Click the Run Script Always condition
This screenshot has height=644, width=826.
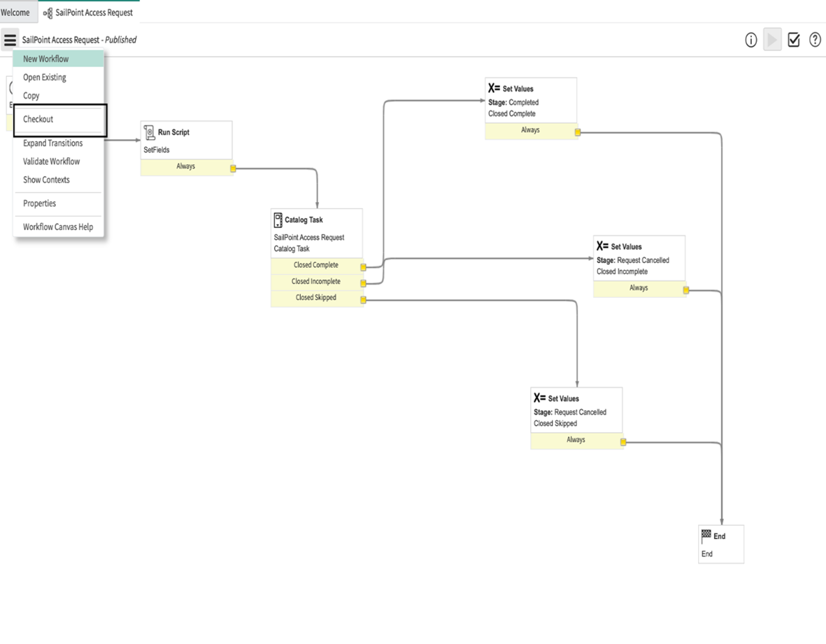tap(186, 166)
